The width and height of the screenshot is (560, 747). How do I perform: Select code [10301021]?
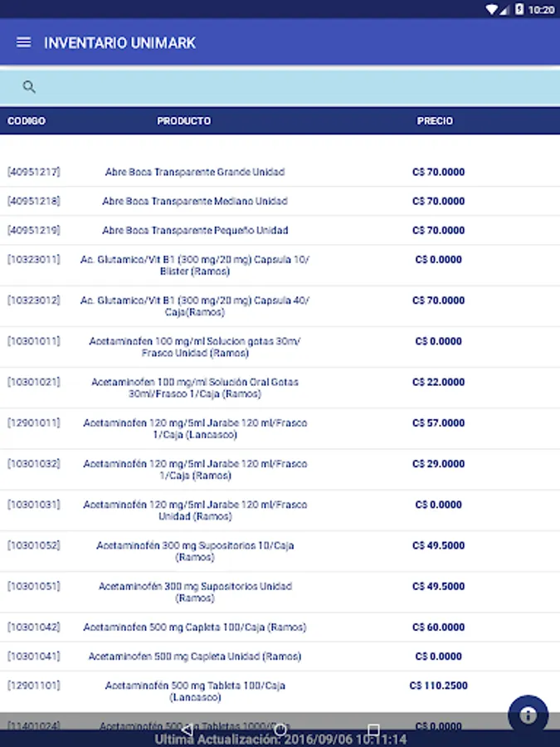[x=34, y=382]
